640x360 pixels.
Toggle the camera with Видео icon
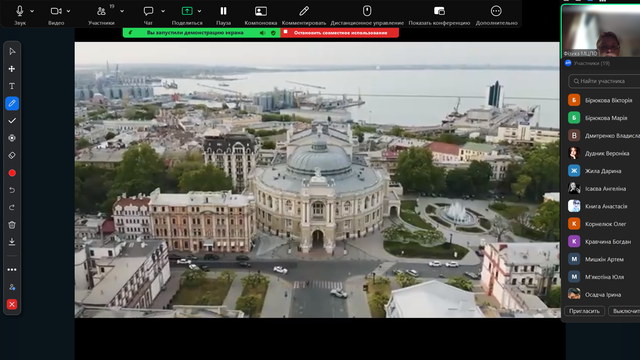tap(56, 11)
